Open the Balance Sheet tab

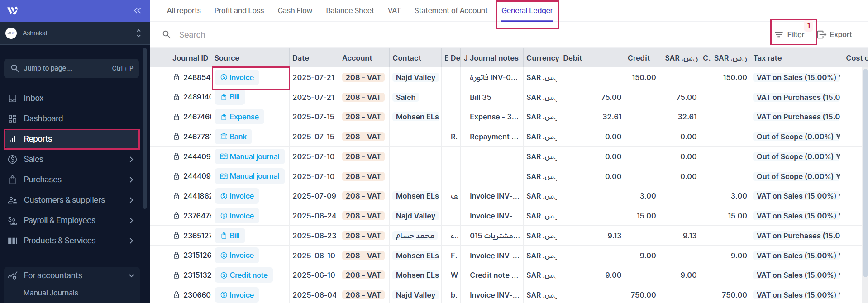click(350, 10)
